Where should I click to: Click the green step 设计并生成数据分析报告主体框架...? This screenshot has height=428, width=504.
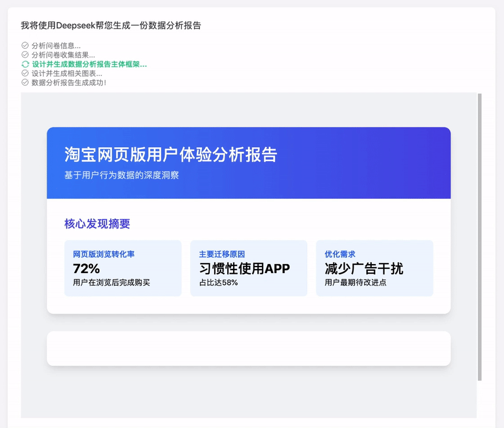pos(90,64)
